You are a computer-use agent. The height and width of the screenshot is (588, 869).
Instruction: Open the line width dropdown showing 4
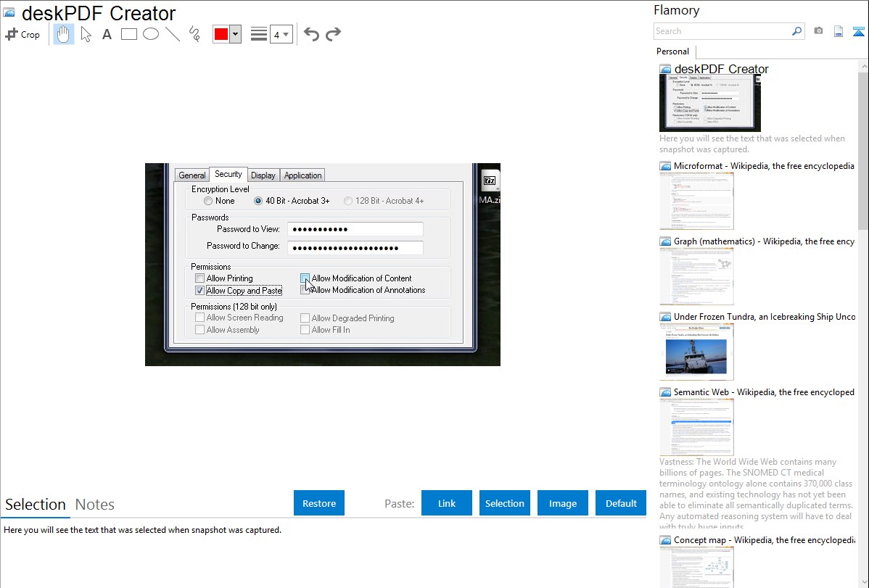(x=281, y=34)
